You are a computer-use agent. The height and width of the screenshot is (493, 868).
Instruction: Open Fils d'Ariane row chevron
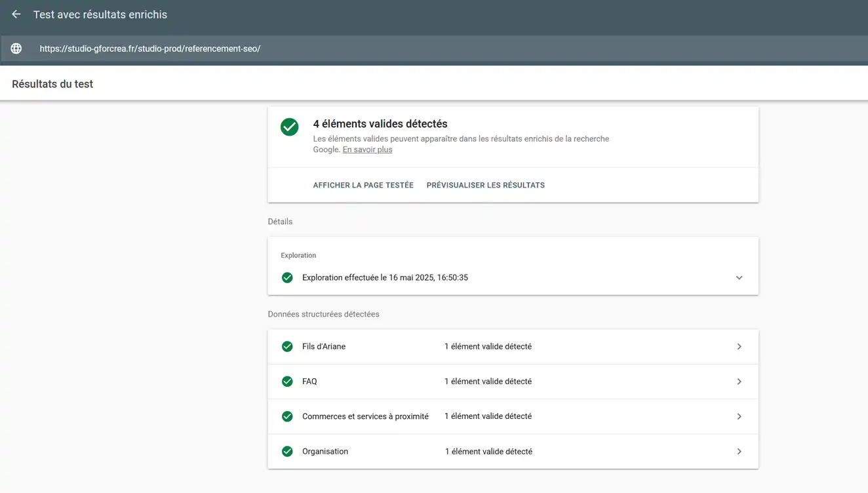tap(739, 347)
